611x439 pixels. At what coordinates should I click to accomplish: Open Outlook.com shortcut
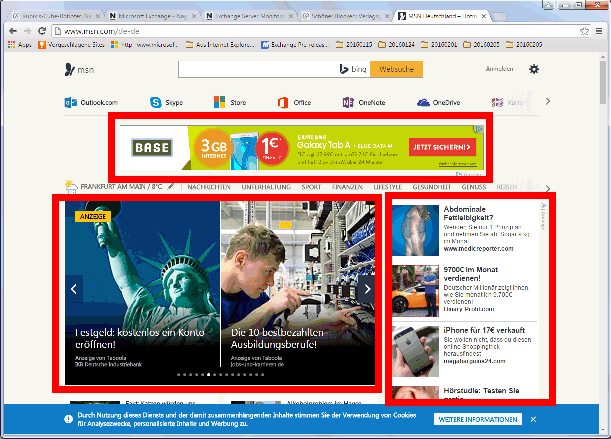coord(91,102)
